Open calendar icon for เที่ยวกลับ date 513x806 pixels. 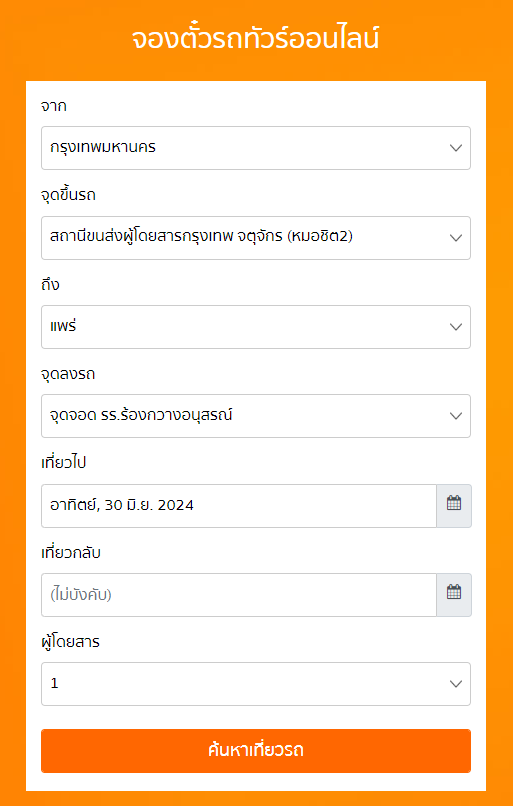(454, 595)
